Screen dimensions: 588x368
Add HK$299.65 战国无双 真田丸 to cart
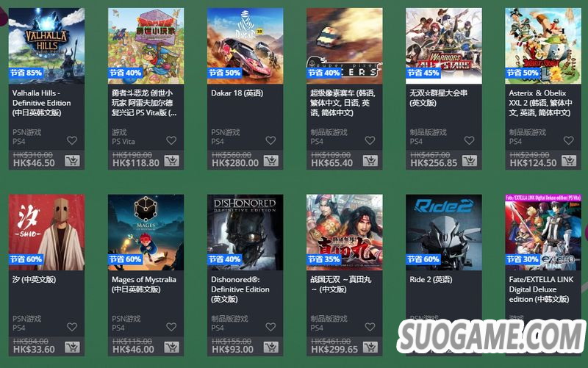(x=370, y=347)
